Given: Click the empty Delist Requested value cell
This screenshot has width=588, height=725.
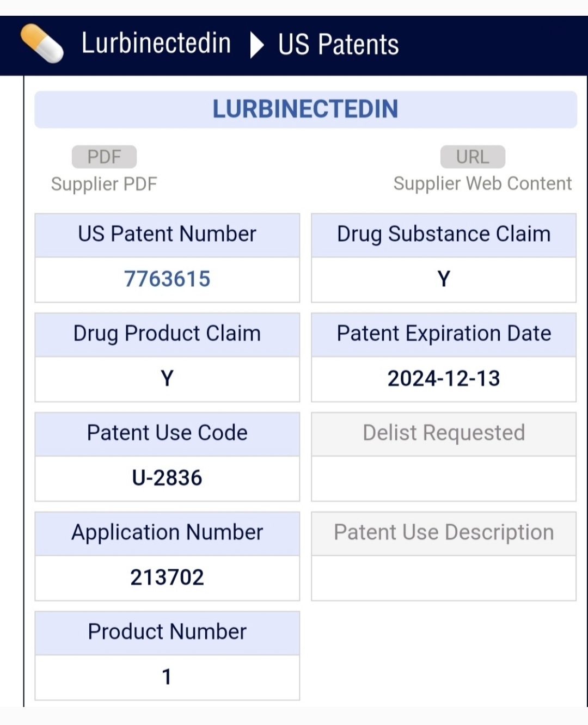Looking at the screenshot, I should pos(444,479).
